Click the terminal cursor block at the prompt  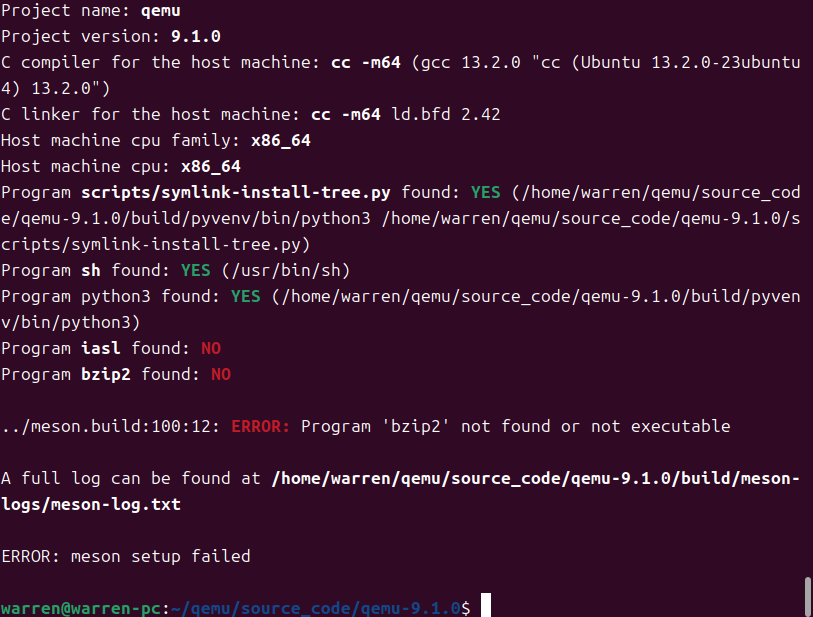[x=485, y=605]
